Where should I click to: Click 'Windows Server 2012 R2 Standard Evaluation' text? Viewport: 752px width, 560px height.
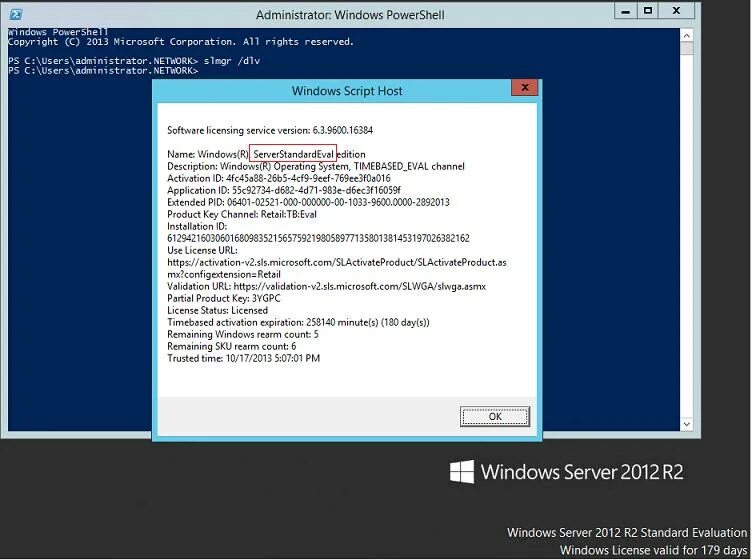(627, 533)
